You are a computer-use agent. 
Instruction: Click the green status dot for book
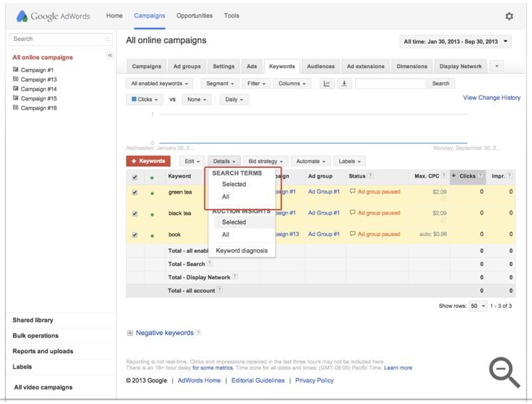point(152,235)
